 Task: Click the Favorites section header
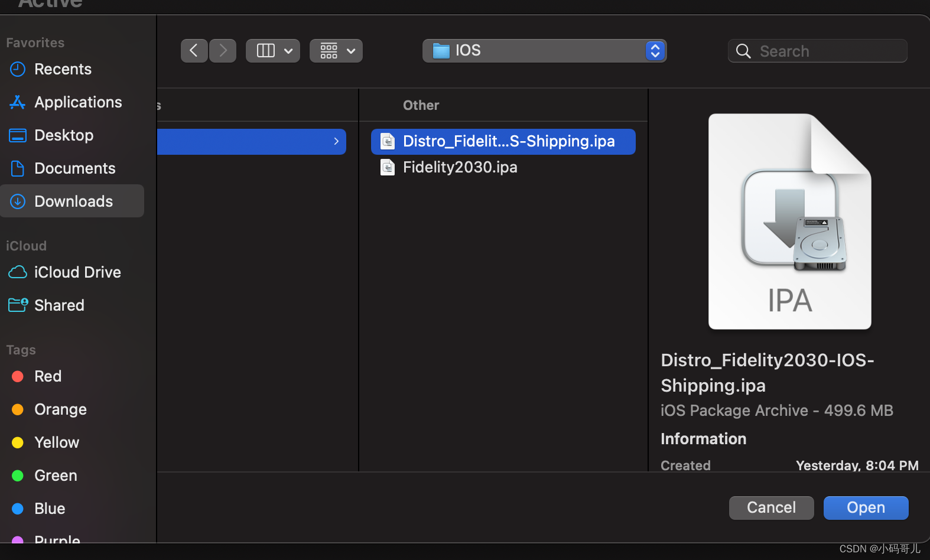[x=35, y=43]
